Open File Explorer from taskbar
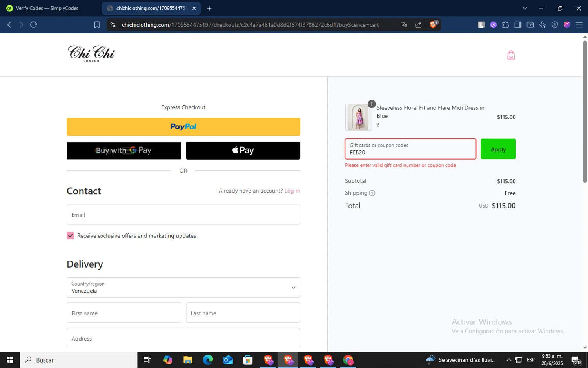 pyautogui.click(x=188, y=360)
